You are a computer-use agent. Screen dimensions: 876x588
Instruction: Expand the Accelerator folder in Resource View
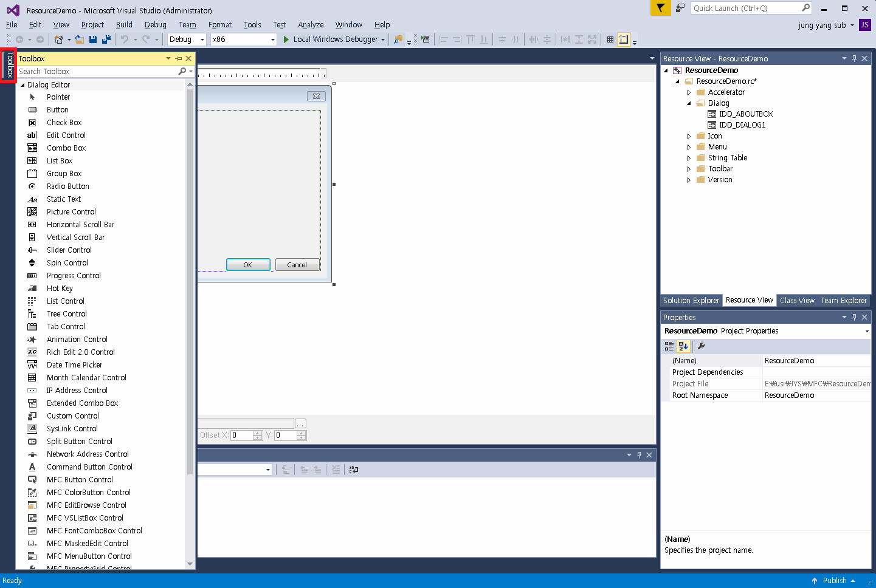[689, 92]
